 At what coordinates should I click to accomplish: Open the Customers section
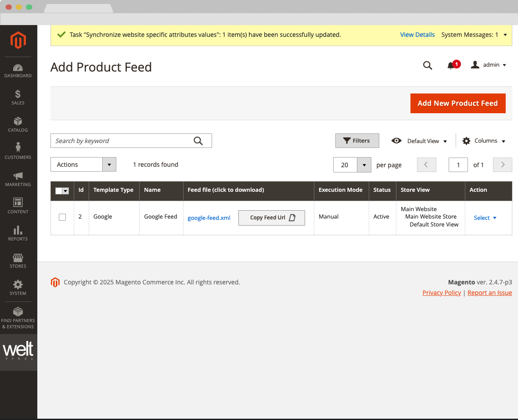(x=18, y=151)
